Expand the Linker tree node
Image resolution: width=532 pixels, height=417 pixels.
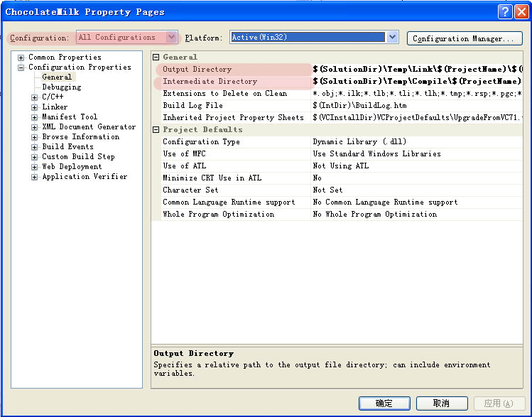34,107
